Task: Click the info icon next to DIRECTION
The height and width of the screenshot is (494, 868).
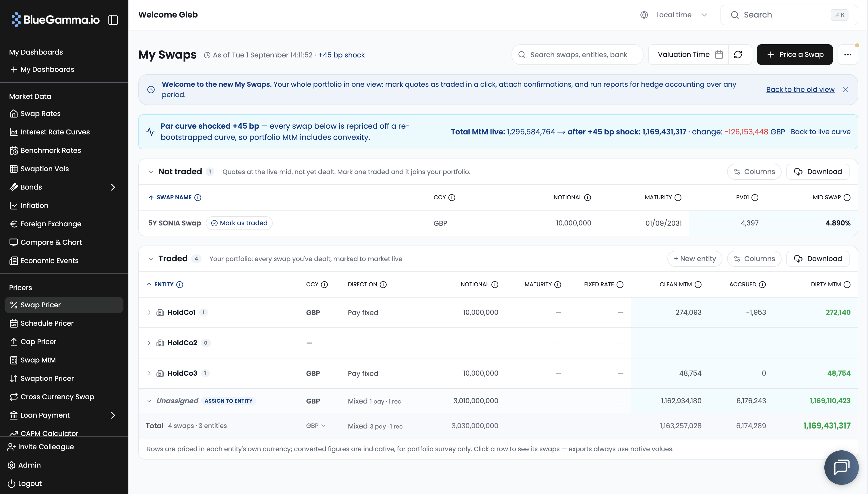Action: 383,285
